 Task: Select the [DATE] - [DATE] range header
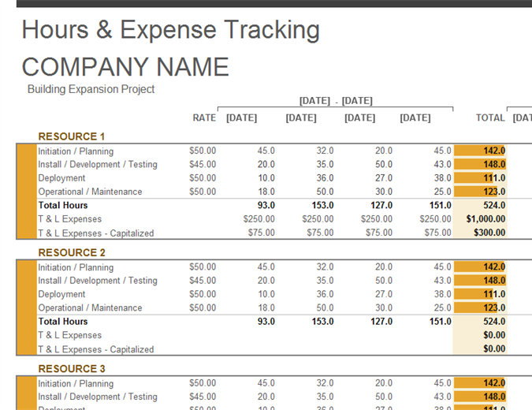point(336,101)
